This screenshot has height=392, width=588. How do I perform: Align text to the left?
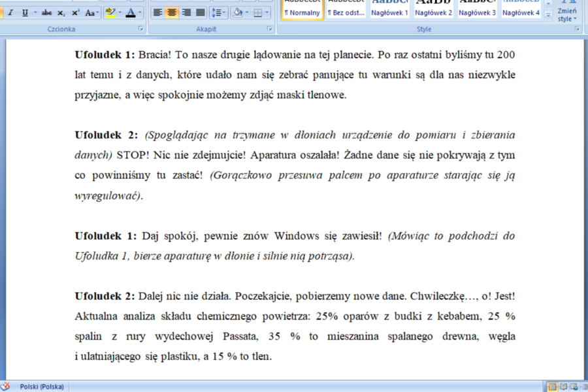[157, 12]
